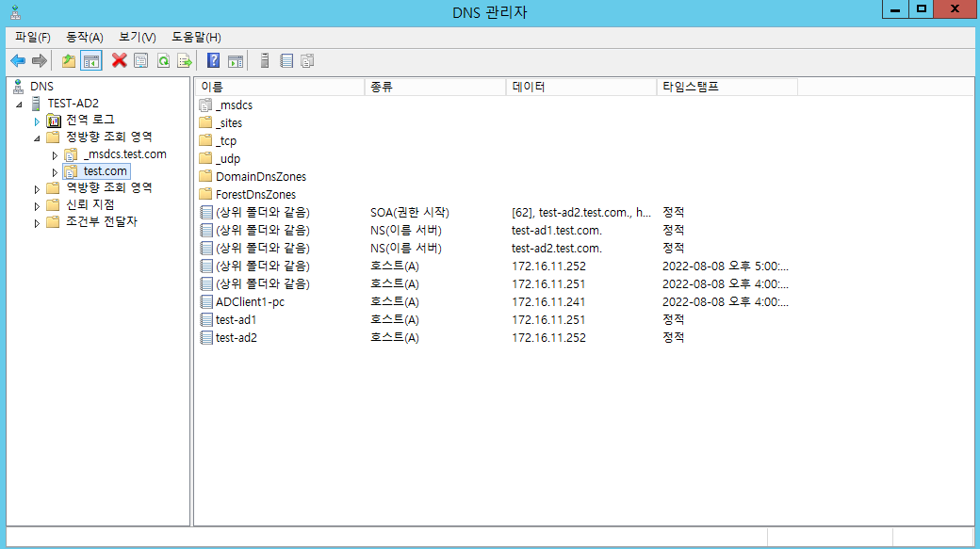The height and width of the screenshot is (549, 980).
Task: Click the ADClient1-pc record icon
Action: coord(205,301)
